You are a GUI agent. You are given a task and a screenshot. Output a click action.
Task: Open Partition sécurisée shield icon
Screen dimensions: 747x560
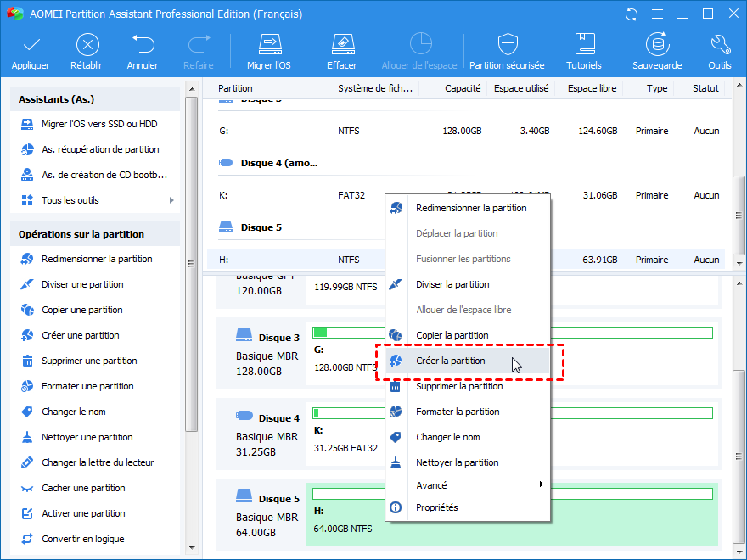point(508,45)
